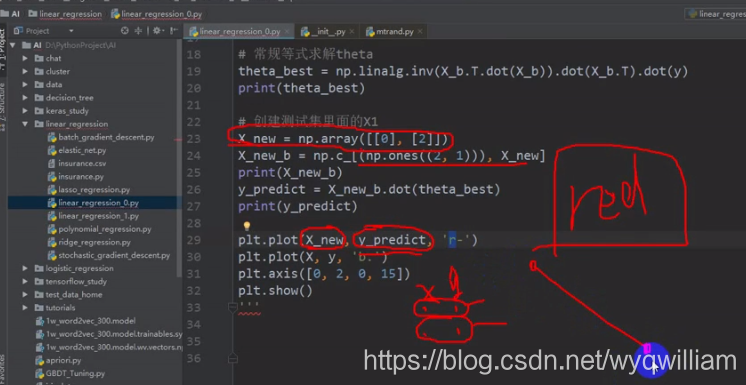Screen dimensions: 746x385
Task: Click the Scroll from Source target icon
Action: [125, 31]
